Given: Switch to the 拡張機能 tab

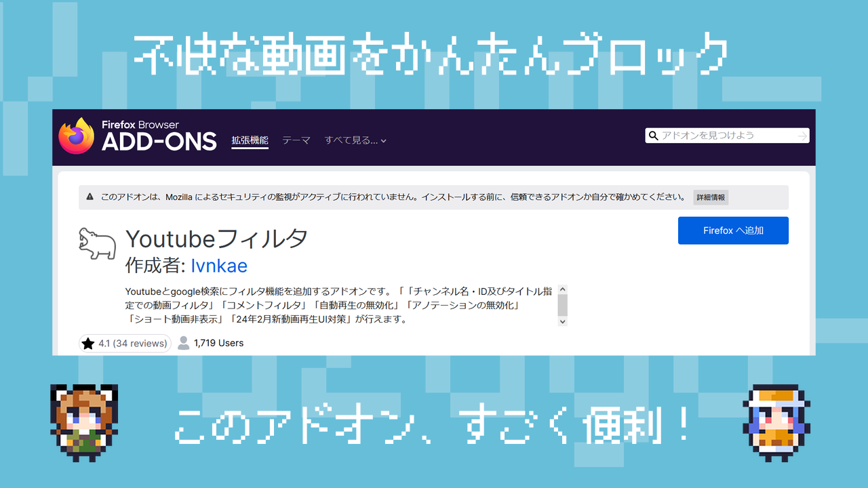Looking at the screenshot, I should click(x=250, y=140).
